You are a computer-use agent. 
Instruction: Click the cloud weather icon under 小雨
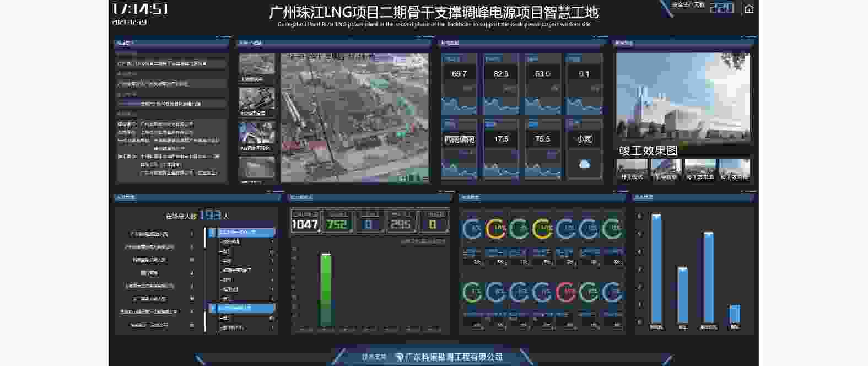point(584,164)
